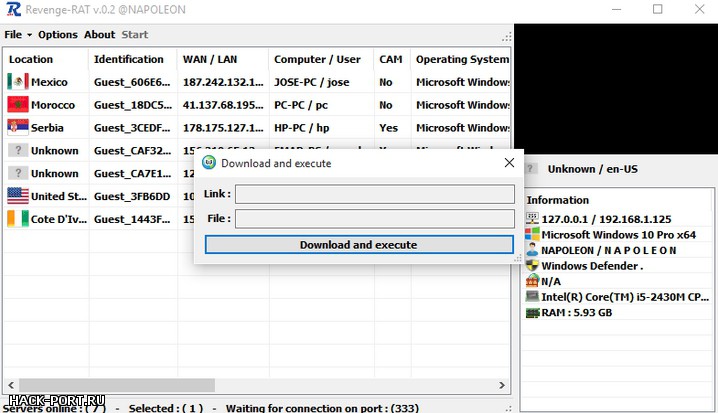
Task: Open the File menu
Action: tap(13, 35)
